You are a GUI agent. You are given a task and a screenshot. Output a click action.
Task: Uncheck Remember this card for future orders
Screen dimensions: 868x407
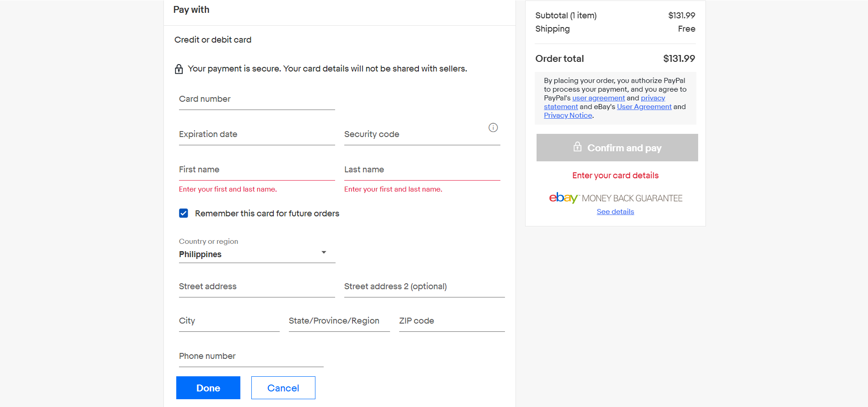[x=184, y=213]
